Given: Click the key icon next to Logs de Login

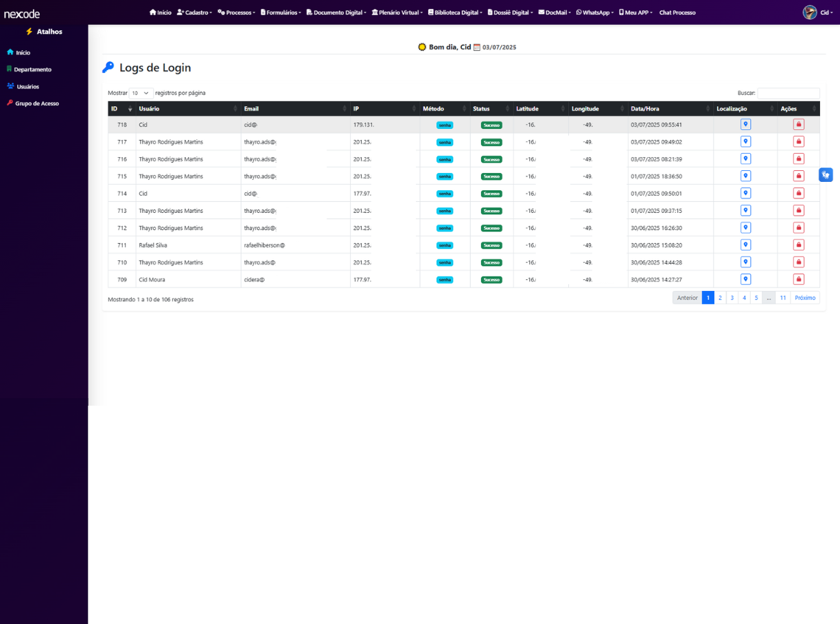Looking at the screenshot, I should click(x=108, y=67).
